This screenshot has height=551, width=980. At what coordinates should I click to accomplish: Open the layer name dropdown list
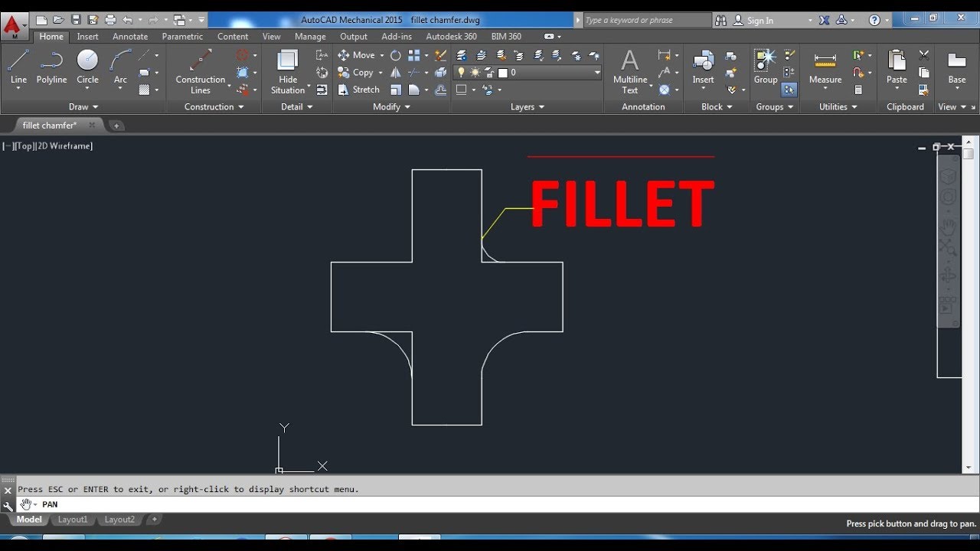(x=597, y=73)
